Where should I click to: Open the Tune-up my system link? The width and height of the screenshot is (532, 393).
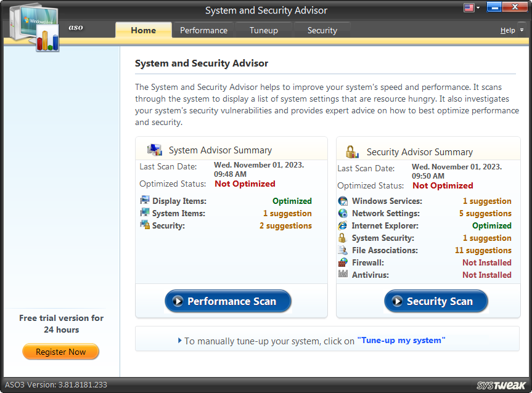click(x=402, y=339)
